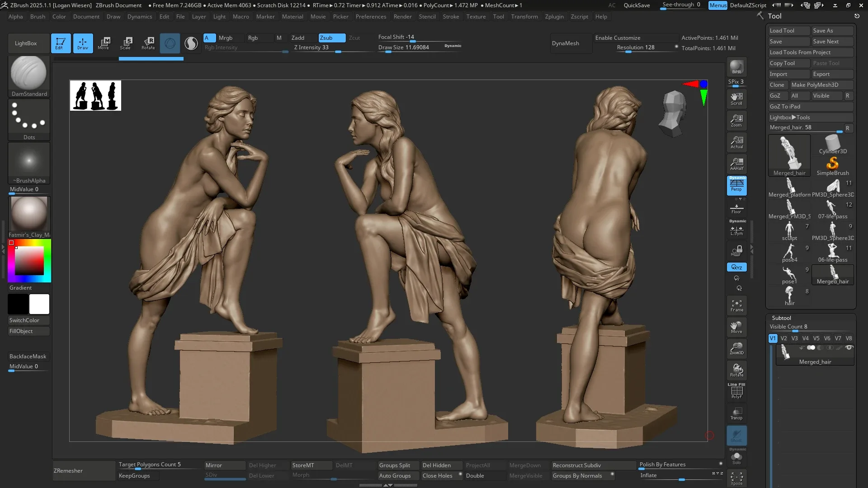The width and height of the screenshot is (868, 488).
Task: Click the camera head orientation cube
Action: [x=673, y=113]
